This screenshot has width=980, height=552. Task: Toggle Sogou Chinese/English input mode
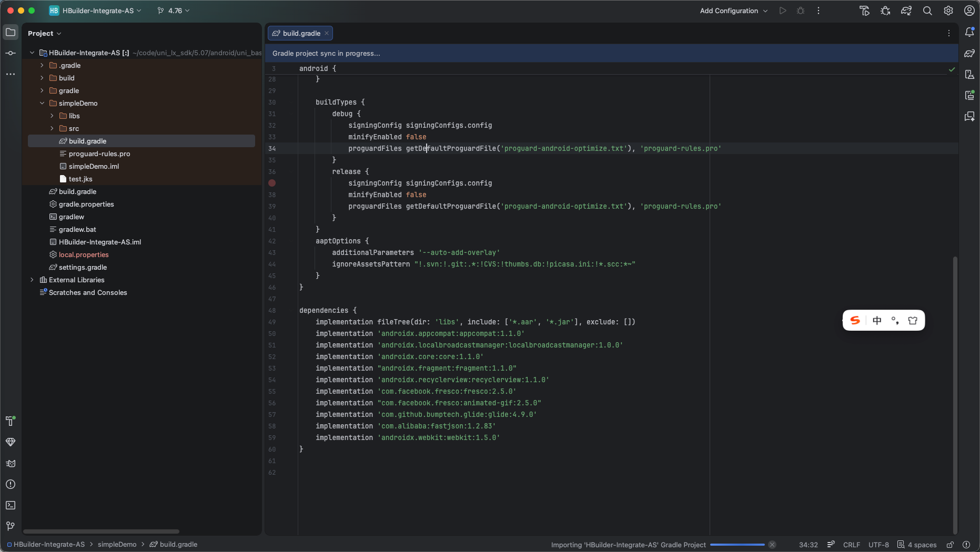[877, 321]
